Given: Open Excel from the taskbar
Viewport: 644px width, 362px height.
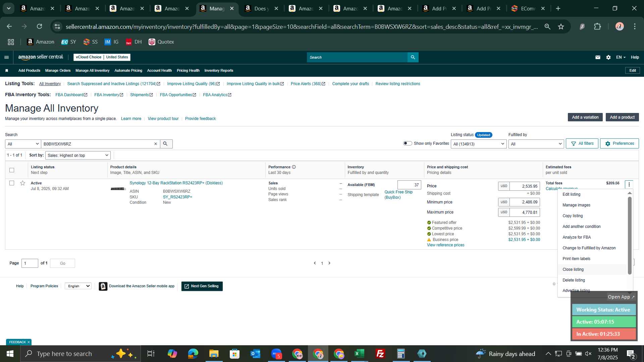Looking at the screenshot, I should [x=359, y=354].
